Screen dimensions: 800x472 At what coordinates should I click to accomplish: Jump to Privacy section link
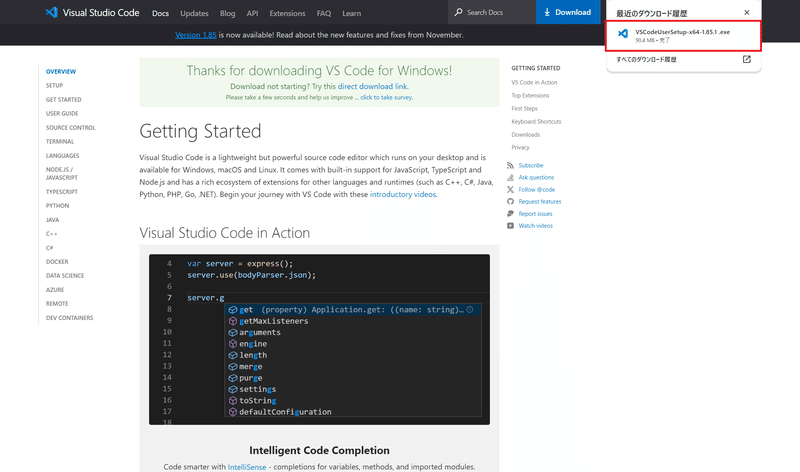click(x=521, y=147)
